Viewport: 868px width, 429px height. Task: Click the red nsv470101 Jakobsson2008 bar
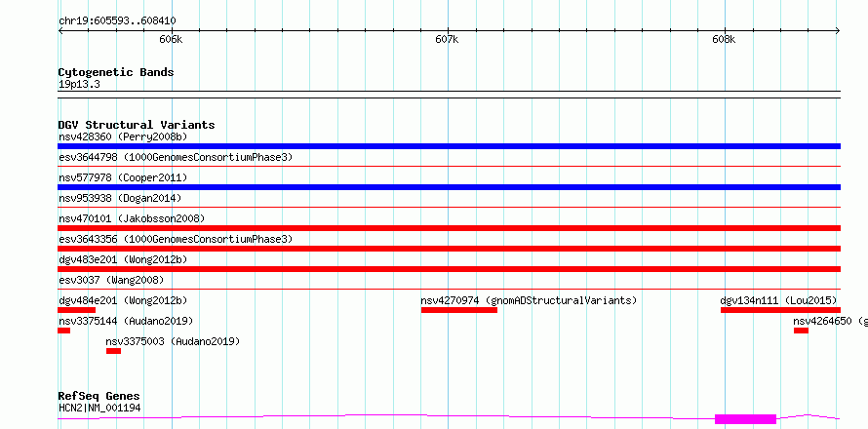click(449, 228)
